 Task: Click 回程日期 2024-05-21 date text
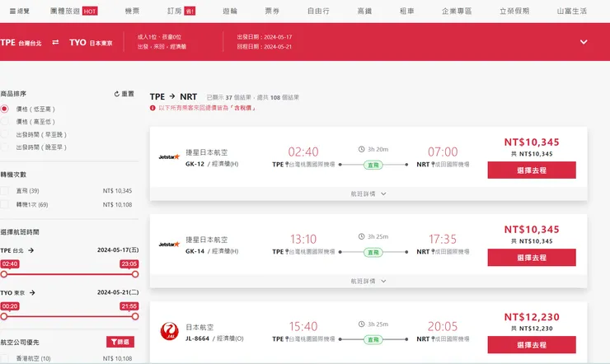[x=264, y=47]
